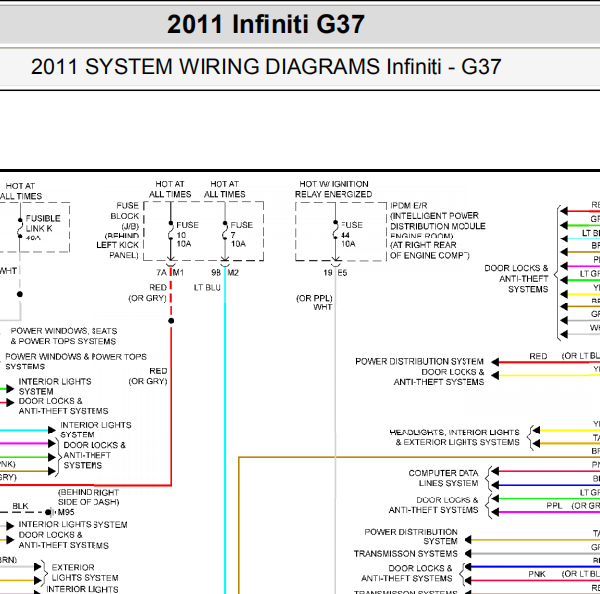Select the "2011 SYSTEM WIRING DIAGRAMS Infiniti - G37" subtitle
Image resolution: width=600 pixels, height=594 pixels.
[266, 67]
